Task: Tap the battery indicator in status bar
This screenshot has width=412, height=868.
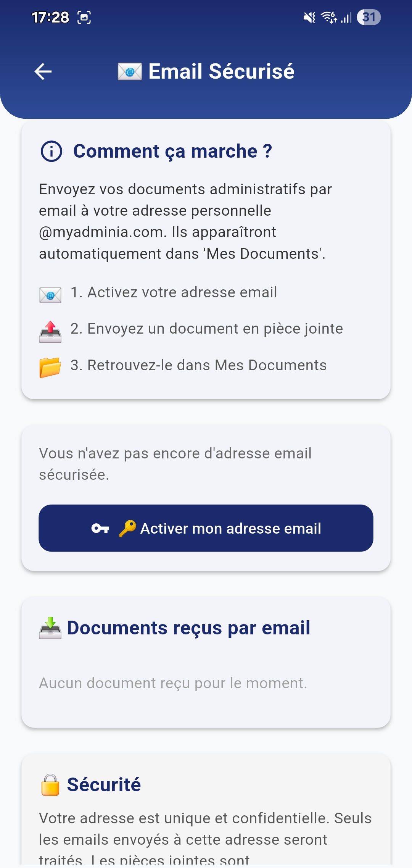Action: [369, 17]
